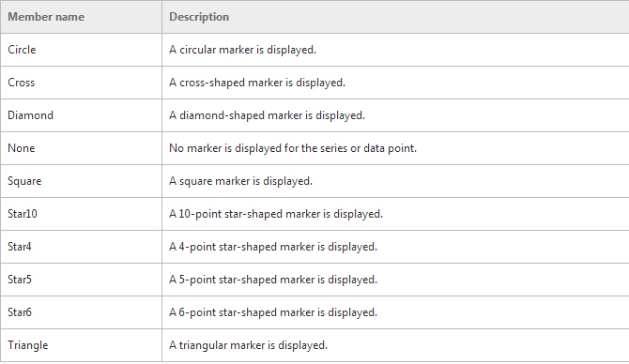This screenshot has height=364, width=629.
Task: Click the Square member name
Action: point(24,181)
